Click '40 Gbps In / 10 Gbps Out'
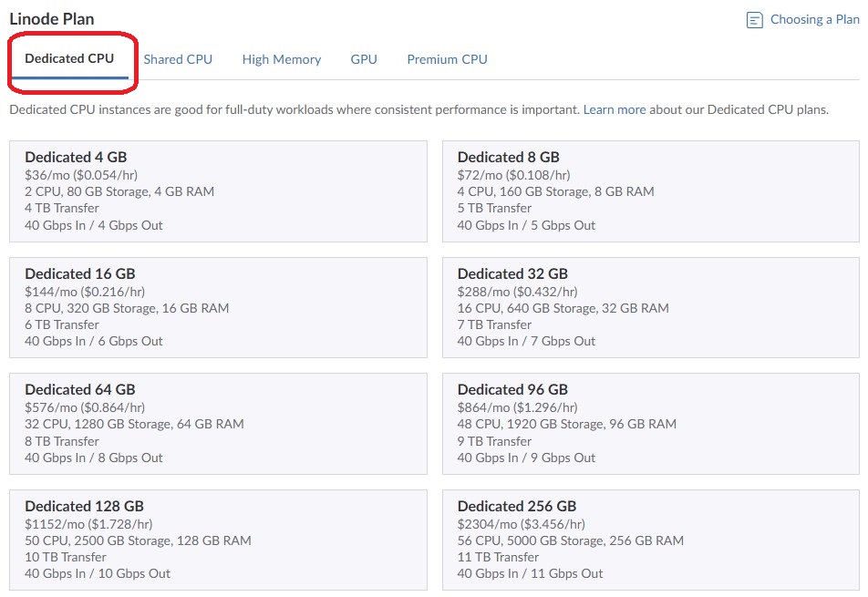This screenshot has height=597, width=868. coord(98,574)
